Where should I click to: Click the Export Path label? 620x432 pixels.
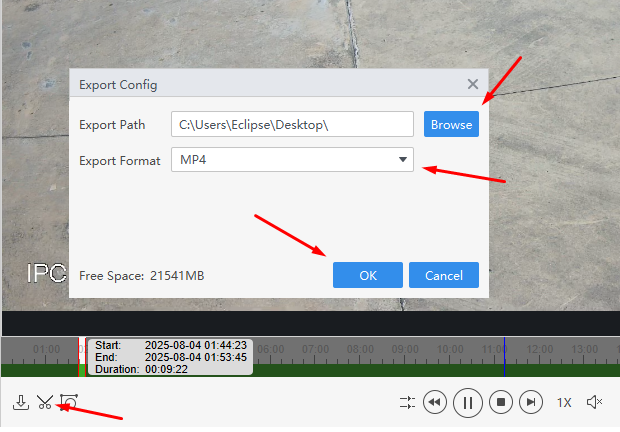click(x=112, y=125)
